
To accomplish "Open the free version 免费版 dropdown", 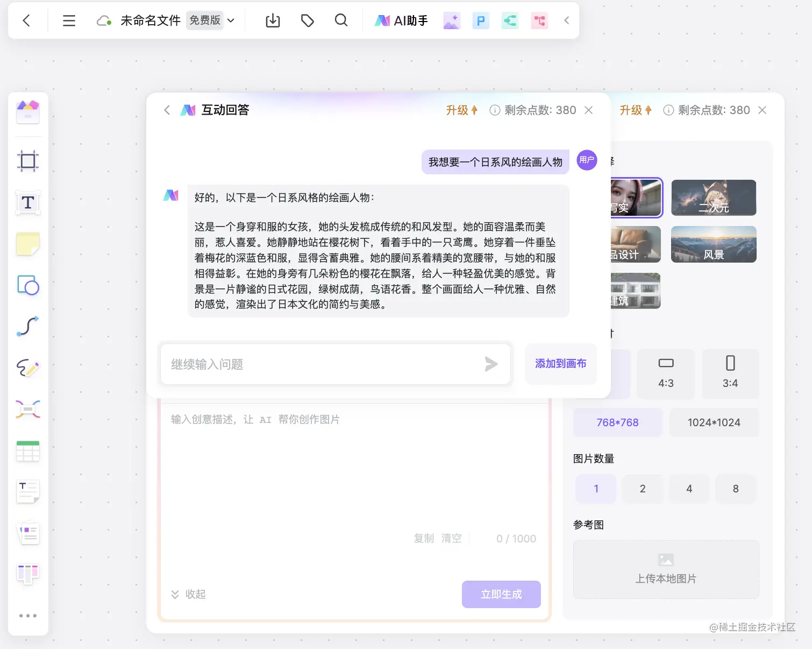I will point(212,20).
